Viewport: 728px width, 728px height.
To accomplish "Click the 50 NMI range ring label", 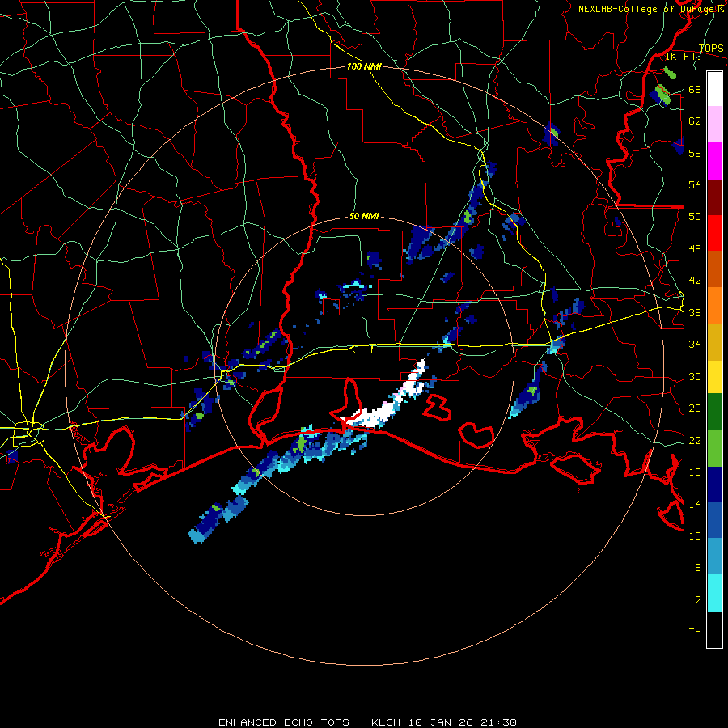I will (x=364, y=216).
